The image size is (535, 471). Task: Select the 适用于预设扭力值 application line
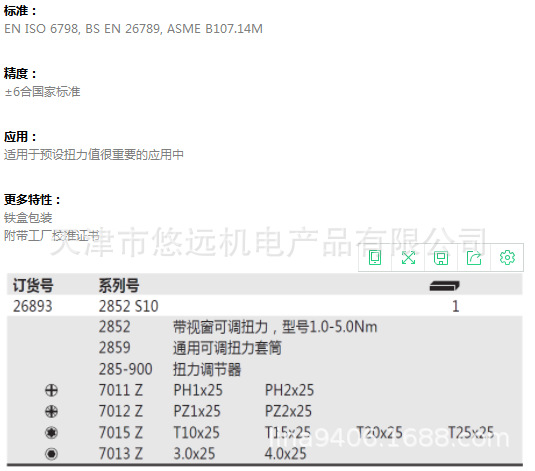94,155
